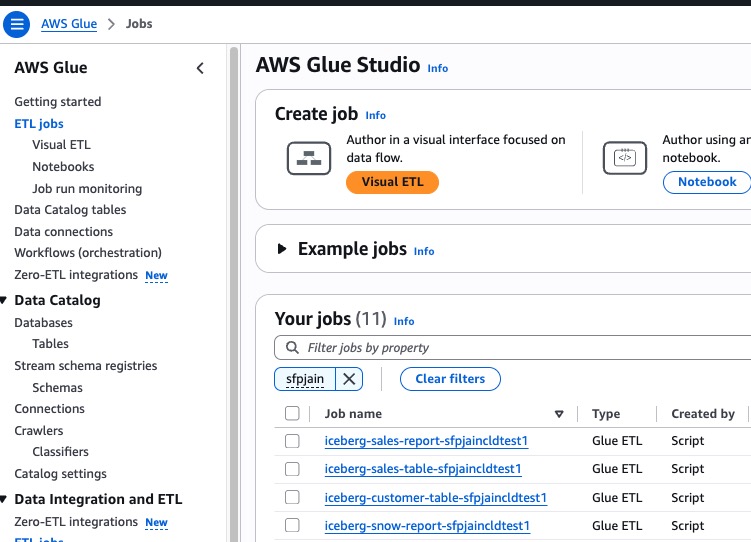Open job iceberg-sales-table-sfpjaincldtest1

[x=423, y=469]
